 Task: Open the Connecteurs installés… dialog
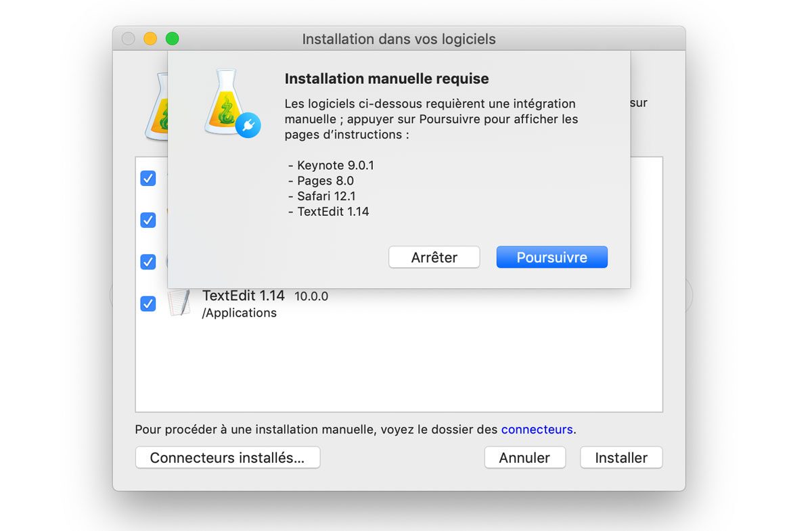coord(227,457)
